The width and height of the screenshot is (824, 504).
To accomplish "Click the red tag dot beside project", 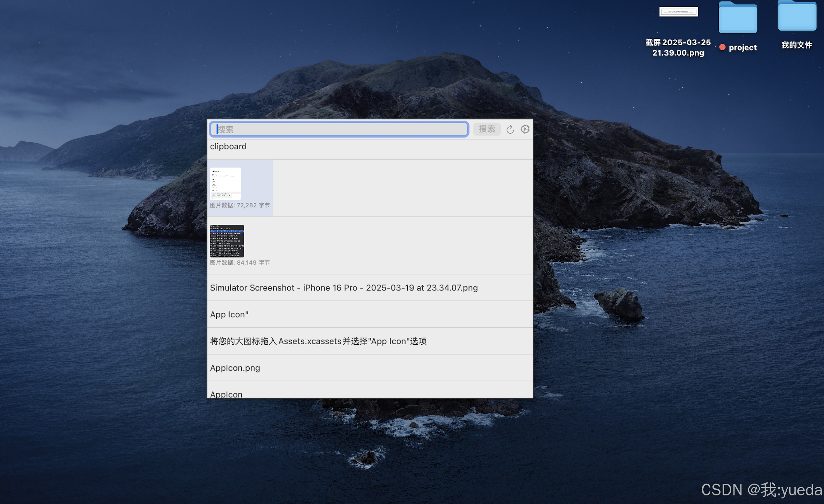I will [722, 47].
